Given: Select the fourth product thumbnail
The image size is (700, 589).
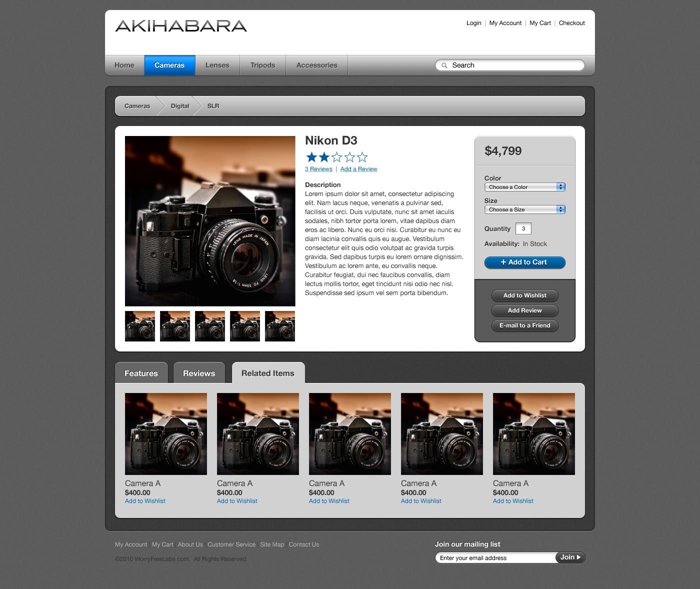Looking at the screenshot, I should pos(245,326).
